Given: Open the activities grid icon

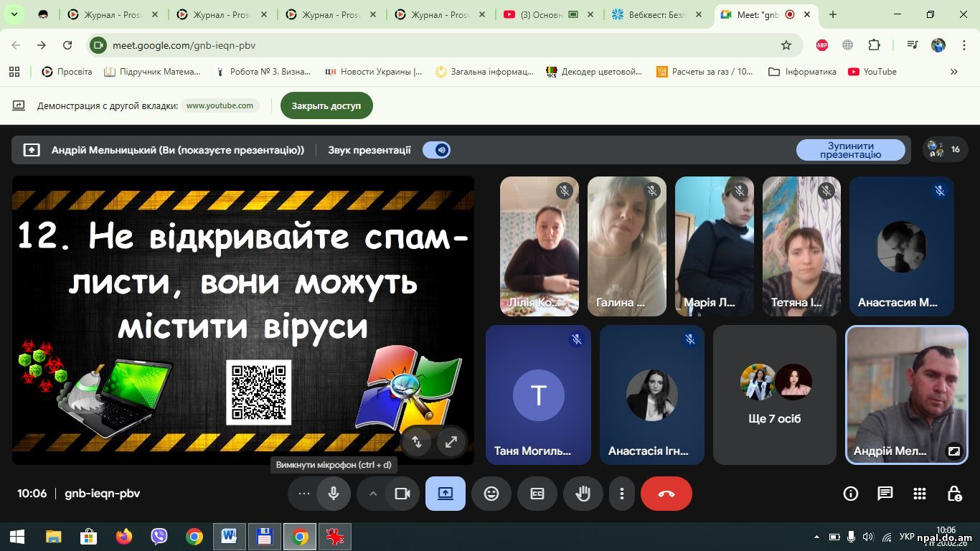Looking at the screenshot, I should 920,494.
